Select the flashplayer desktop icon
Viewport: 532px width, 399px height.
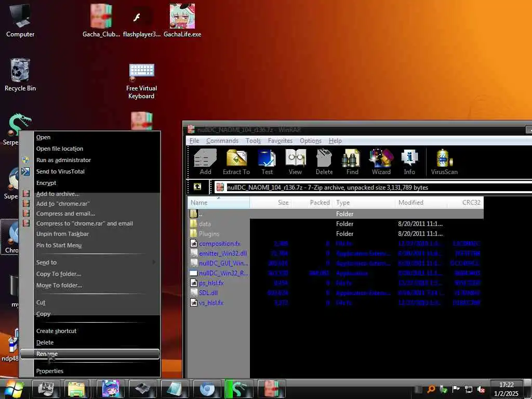point(141,20)
